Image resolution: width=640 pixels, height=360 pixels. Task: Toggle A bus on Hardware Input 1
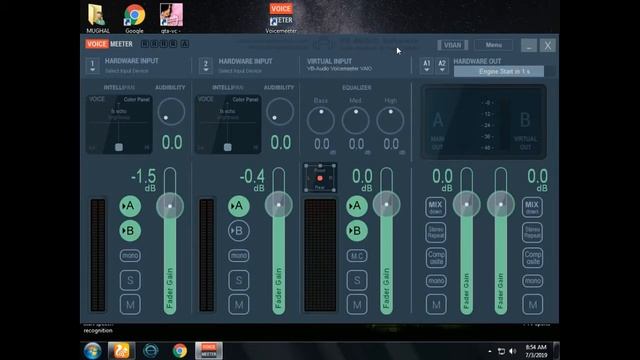pos(130,206)
